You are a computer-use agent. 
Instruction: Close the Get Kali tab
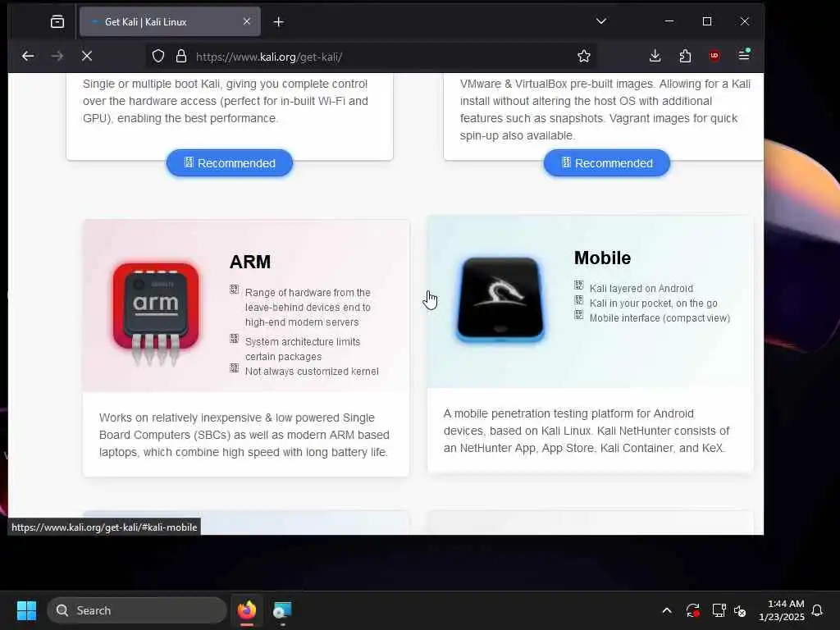pos(247,21)
